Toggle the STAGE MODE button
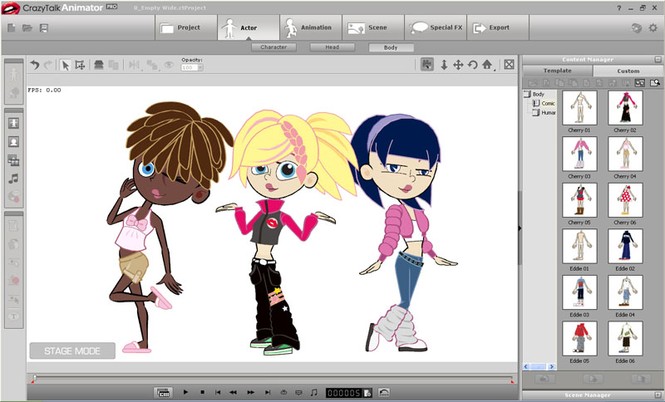 pos(73,351)
